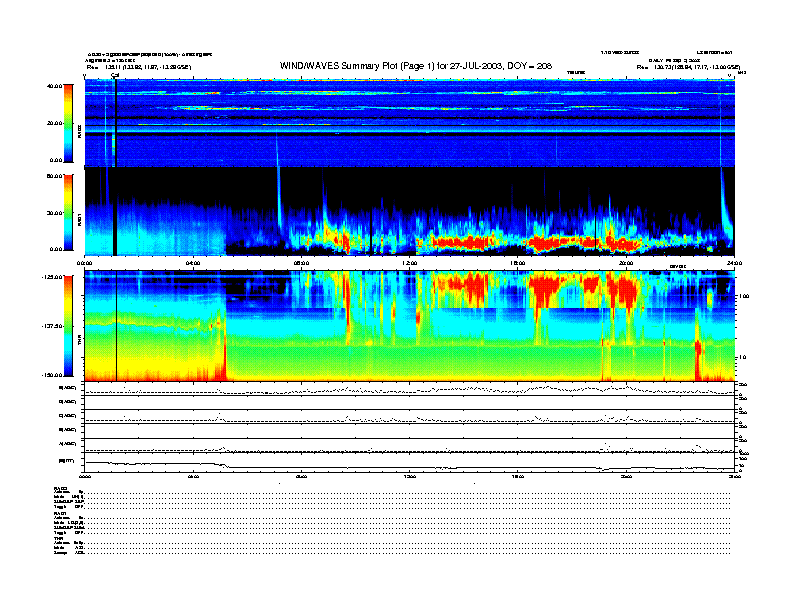Click the TNR spectrogram panel
Viewport: 792px width, 612px height.
410,326
